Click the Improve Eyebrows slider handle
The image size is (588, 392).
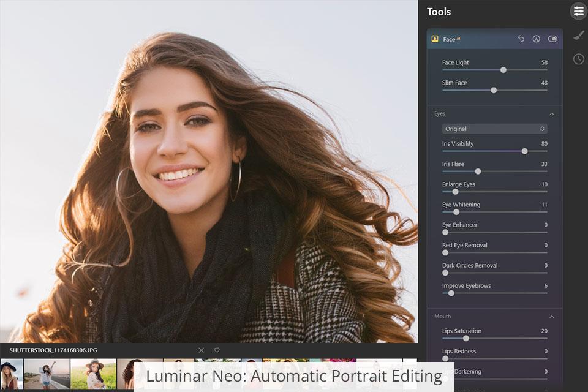451,293
